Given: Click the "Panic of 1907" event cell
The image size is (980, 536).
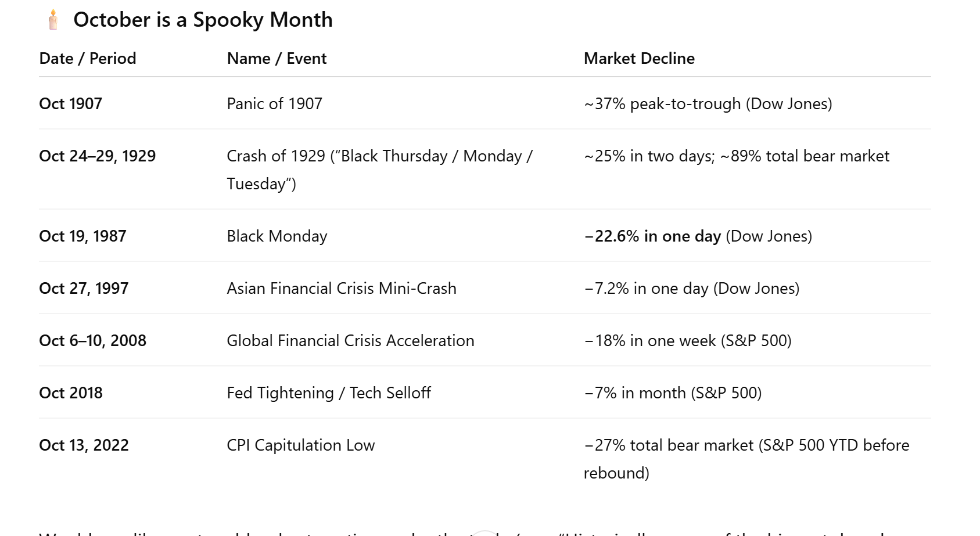Looking at the screenshot, I should [274, 104].
